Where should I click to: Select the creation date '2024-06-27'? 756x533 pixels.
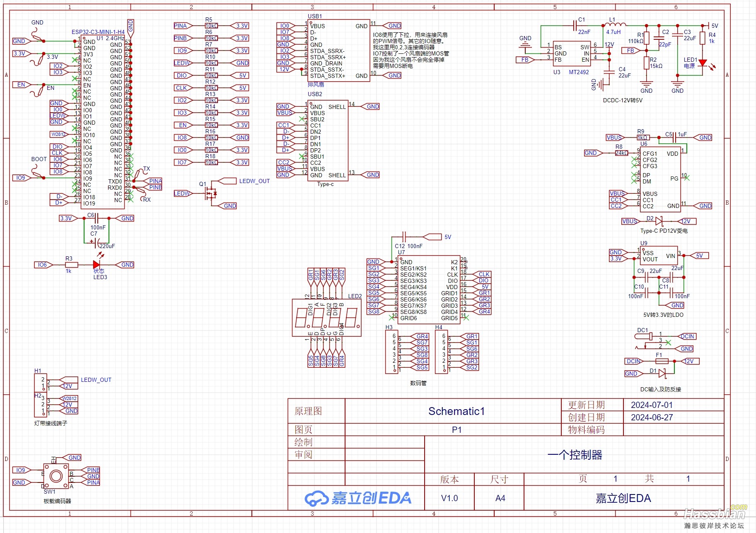click(x=652, y=417)
